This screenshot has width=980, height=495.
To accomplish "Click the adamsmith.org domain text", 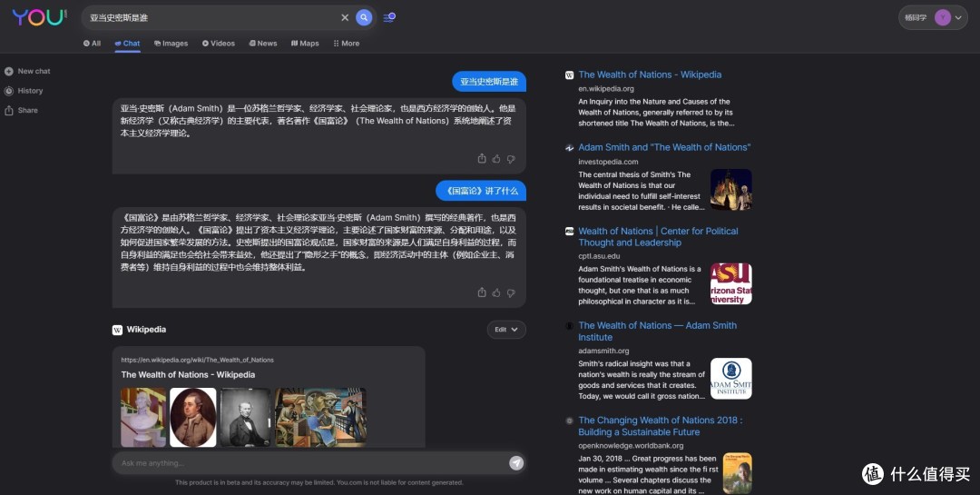I will point(603,351).
